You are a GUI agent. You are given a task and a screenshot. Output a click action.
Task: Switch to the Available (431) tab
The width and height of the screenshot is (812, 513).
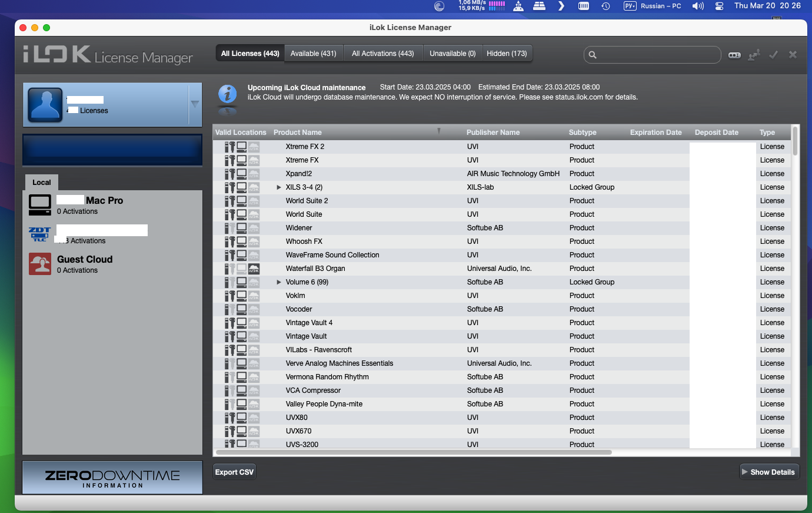314,54
